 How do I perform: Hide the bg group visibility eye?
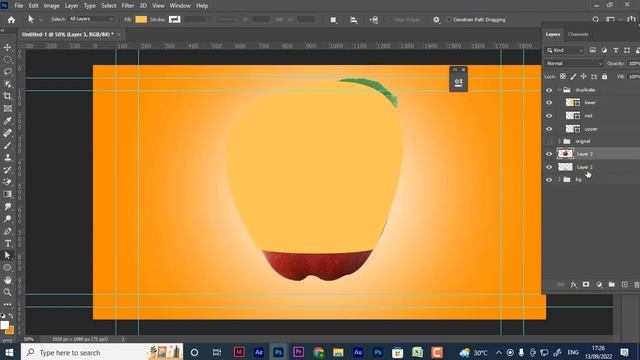tap(549, 180)
